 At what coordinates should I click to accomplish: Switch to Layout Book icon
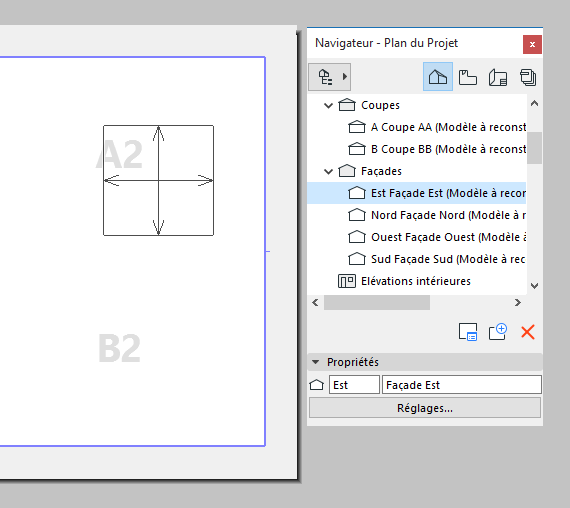(498, 77)
